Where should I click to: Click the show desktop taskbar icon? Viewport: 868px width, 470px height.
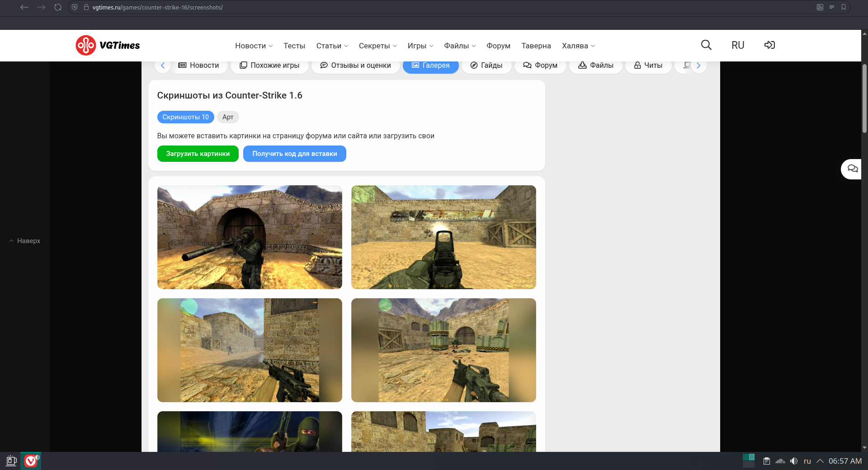[x=11, y=461]
